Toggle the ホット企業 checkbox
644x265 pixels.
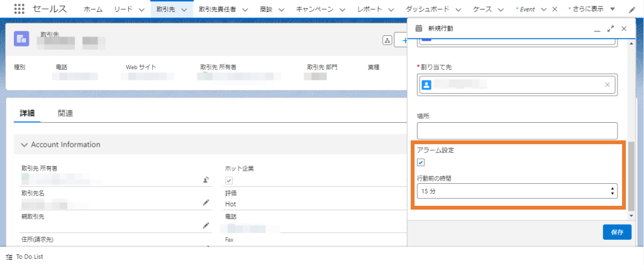(x=229, y=180)
